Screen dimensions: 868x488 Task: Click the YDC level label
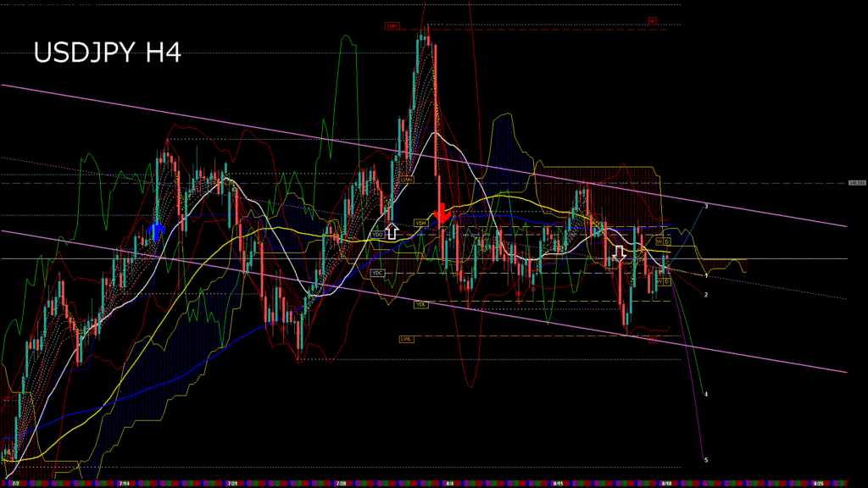(x=377, y=273)
